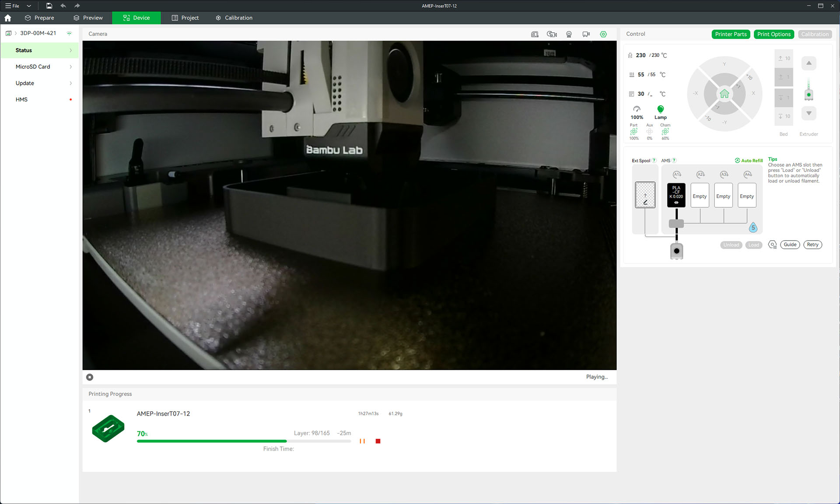
Task: Click the Print Options button
Action: [x=773, y=34]
